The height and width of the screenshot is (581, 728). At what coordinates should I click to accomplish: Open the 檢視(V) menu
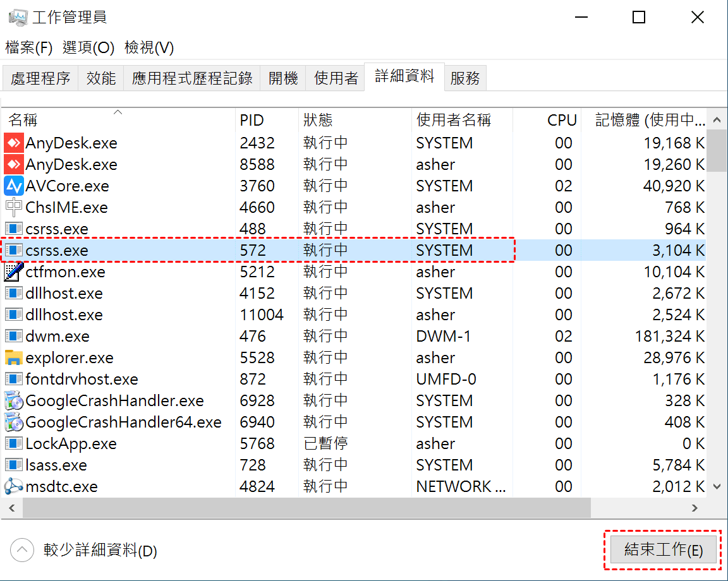point(149,47)
